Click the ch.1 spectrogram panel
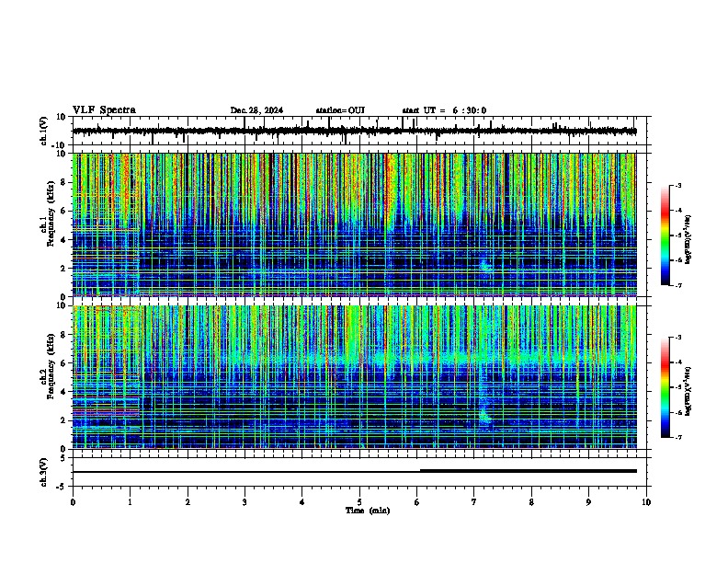 [354, 224]
